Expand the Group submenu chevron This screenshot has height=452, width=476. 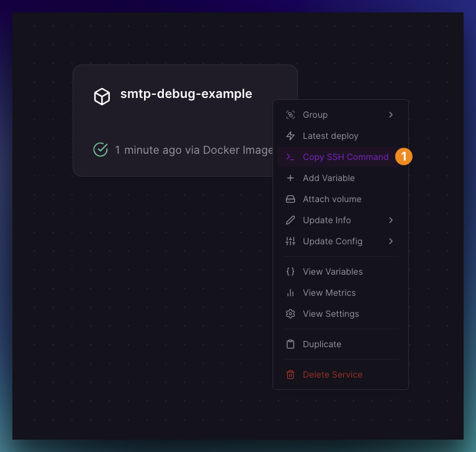[x=391, y=115]
